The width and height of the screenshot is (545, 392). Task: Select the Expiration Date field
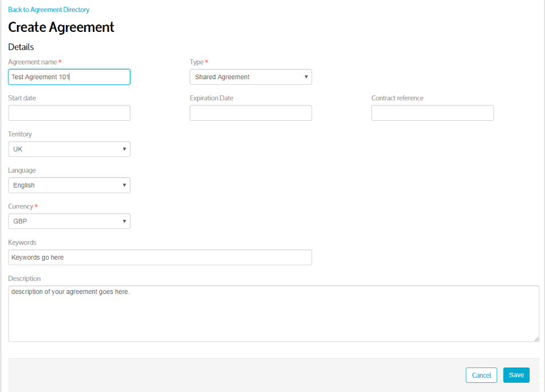tap(251, 113)
